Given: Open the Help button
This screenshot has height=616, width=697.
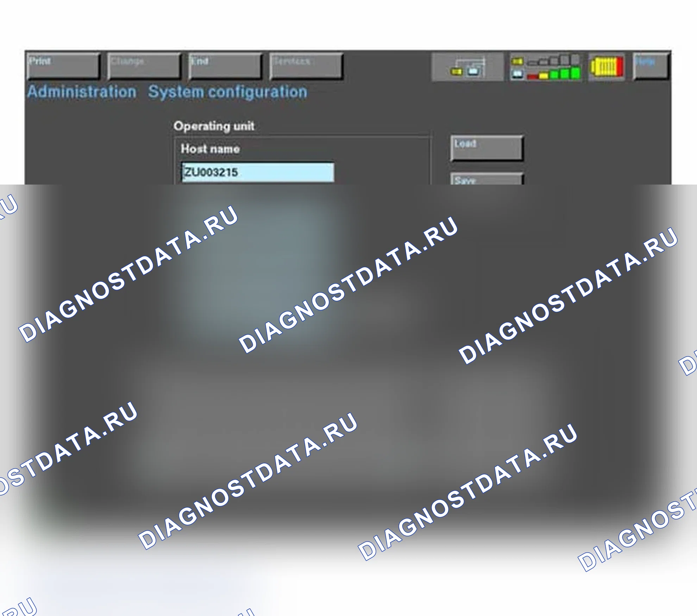Looking at the screenshot, I should click(651, 66).
